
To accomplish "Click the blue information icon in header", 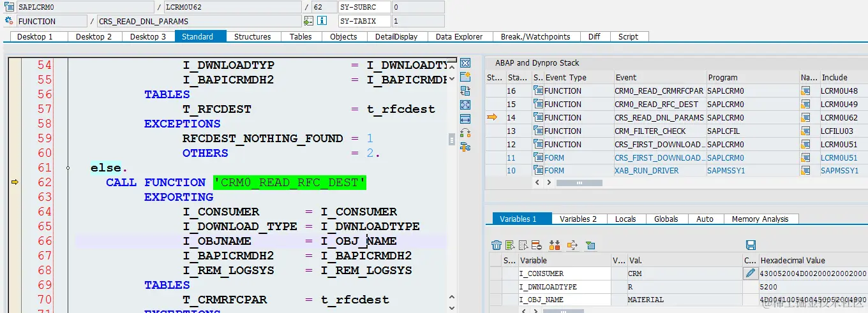I will coord(322,21).
